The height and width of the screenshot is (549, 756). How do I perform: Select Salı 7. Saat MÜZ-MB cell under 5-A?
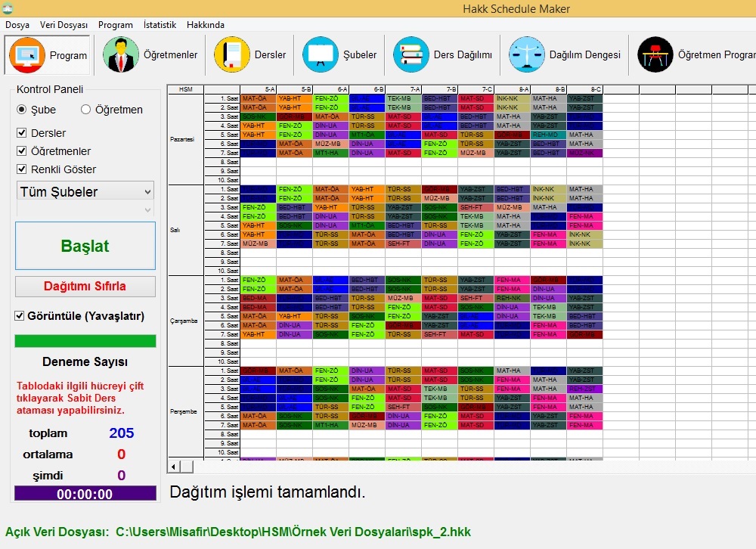(259, 243)
